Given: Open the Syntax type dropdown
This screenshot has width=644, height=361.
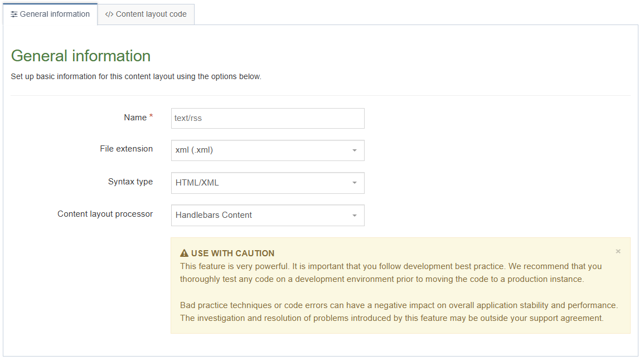Looking at the screenshot, I should pyautogui.click(x=268, y=183).
